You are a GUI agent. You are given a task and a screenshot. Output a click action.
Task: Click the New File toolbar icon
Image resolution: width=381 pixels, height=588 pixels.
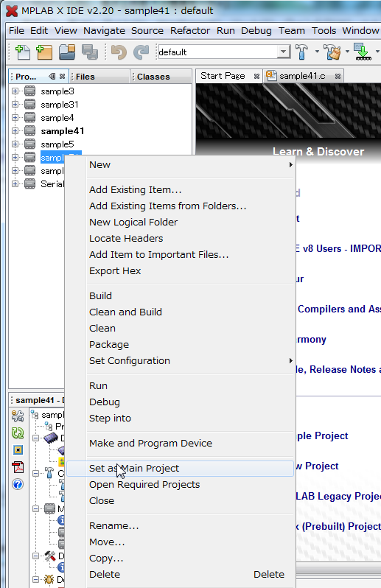tap(23, 52)
